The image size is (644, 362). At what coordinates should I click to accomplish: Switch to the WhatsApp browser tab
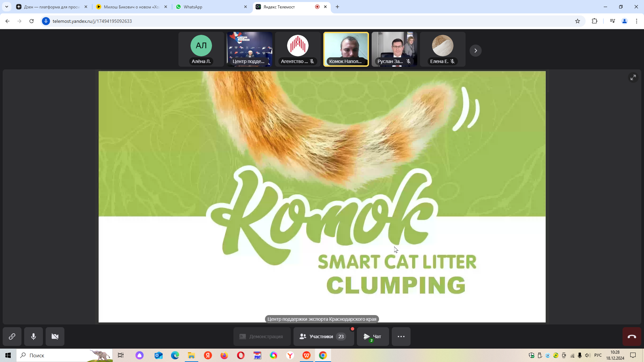click(x=212, y=7)
